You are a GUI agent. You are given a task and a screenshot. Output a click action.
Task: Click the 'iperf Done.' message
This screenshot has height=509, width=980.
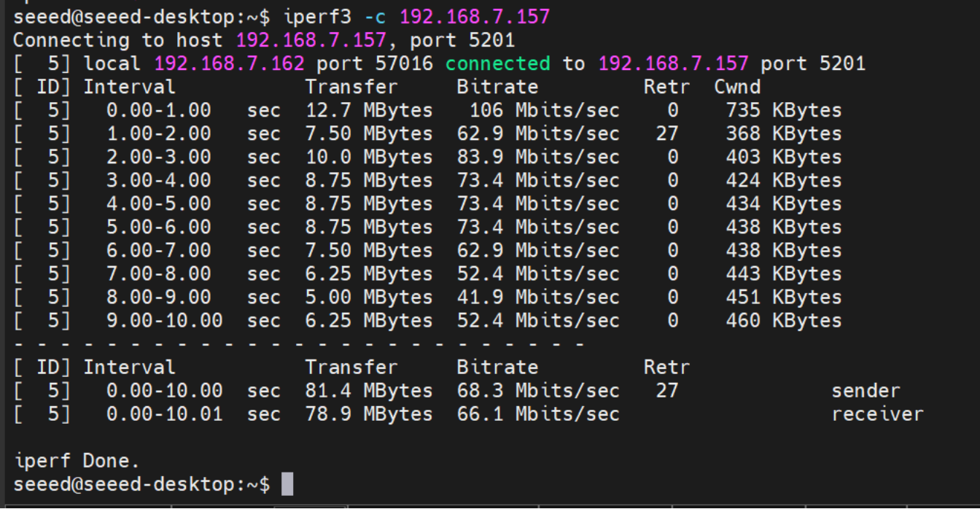pos(77,461)
